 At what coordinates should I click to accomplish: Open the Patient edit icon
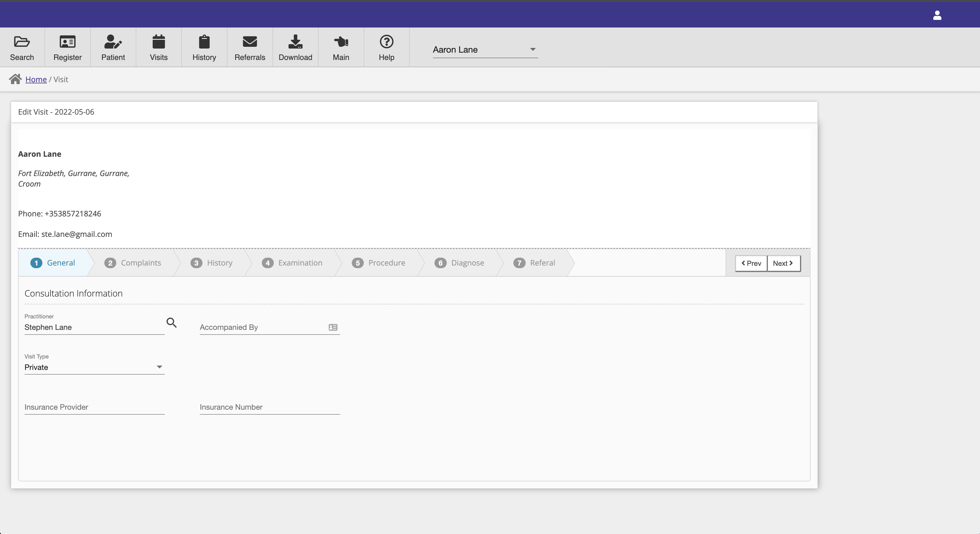pyautogui.click(x=113, y=42)
